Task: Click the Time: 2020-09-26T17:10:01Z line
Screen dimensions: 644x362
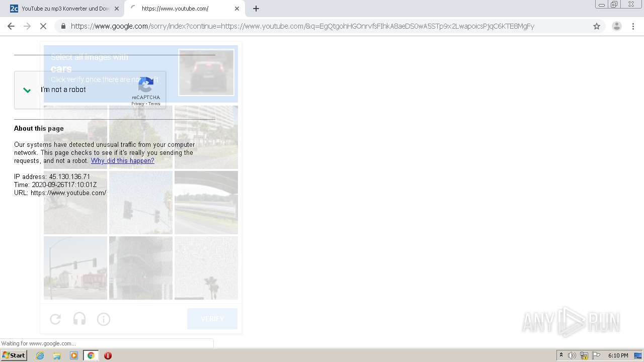Action: point(55,185)
